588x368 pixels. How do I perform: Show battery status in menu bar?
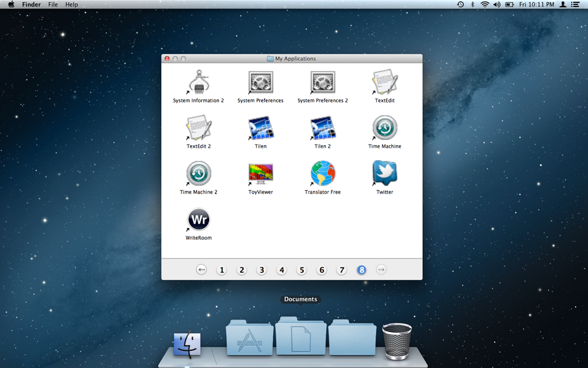click(x=509, y=5)
